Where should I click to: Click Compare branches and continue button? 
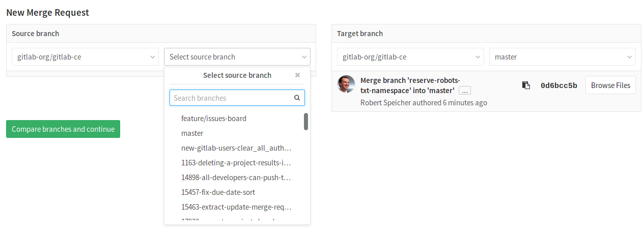pyautogui.click(x=63, y=129)
